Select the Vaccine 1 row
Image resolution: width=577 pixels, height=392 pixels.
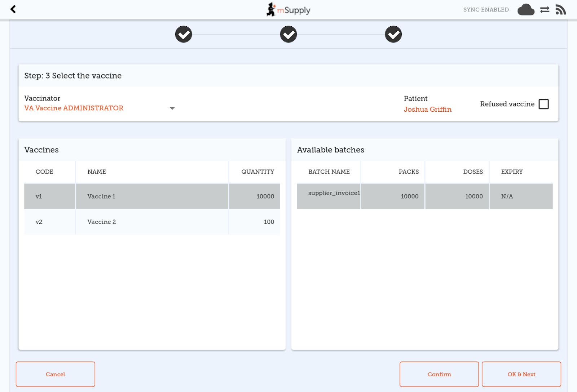(x=151, y=196)
